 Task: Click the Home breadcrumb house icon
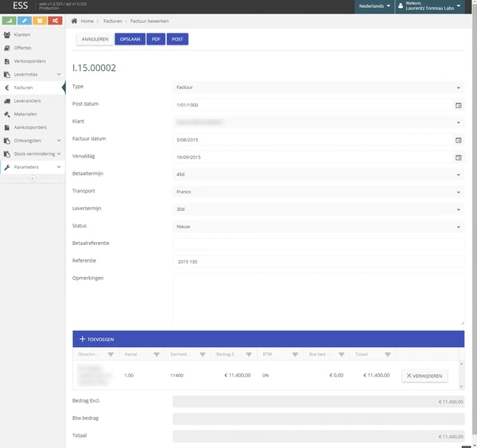coord(74,21)
